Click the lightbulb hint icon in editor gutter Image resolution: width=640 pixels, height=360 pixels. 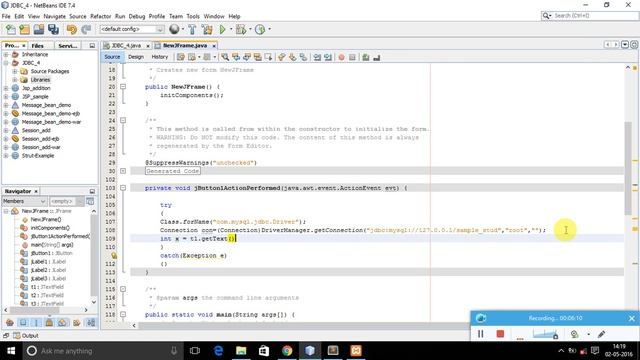pyautogui.click(x=114, y=256)
